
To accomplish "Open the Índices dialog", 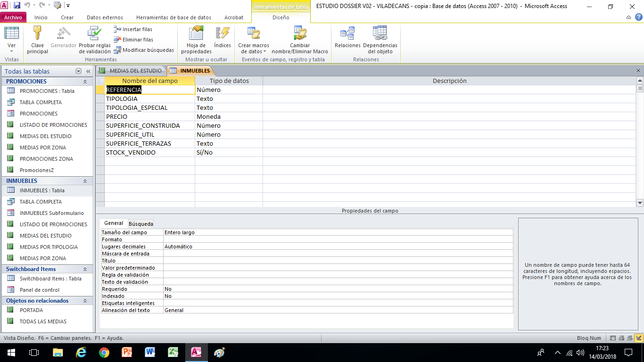I will point(222,38).
